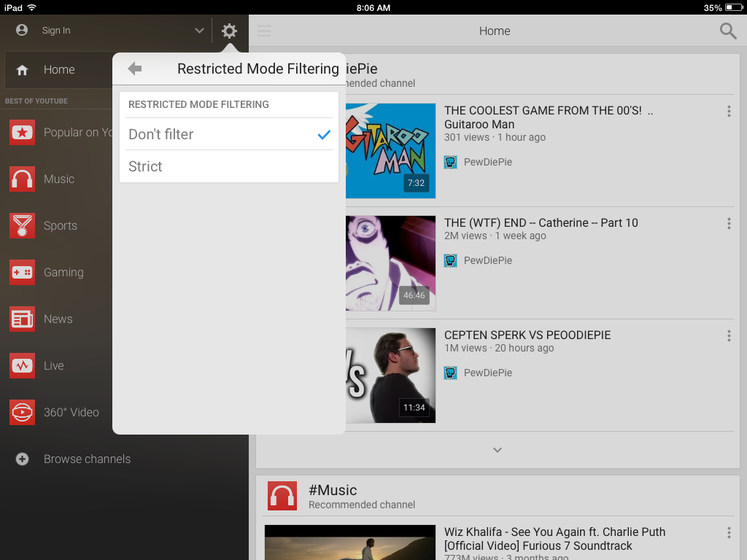Open the settings gear icon
Screen dimensions: 747x560
coord(229,31)
